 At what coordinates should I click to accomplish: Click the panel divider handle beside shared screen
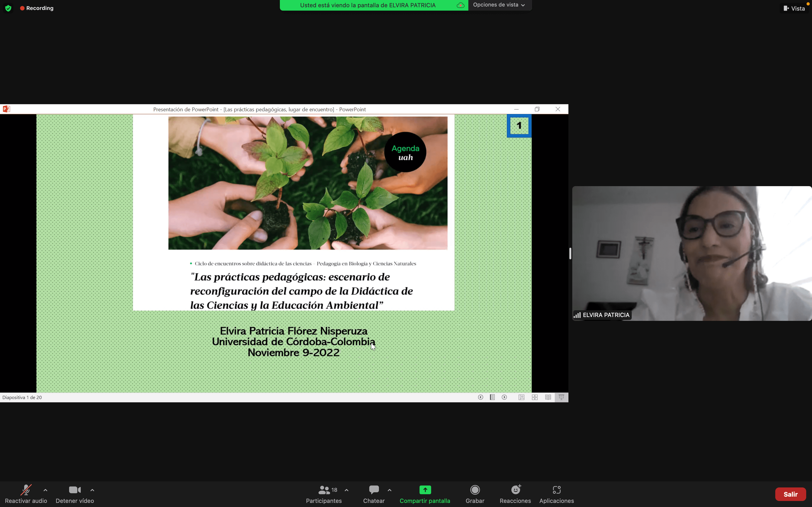570,253
